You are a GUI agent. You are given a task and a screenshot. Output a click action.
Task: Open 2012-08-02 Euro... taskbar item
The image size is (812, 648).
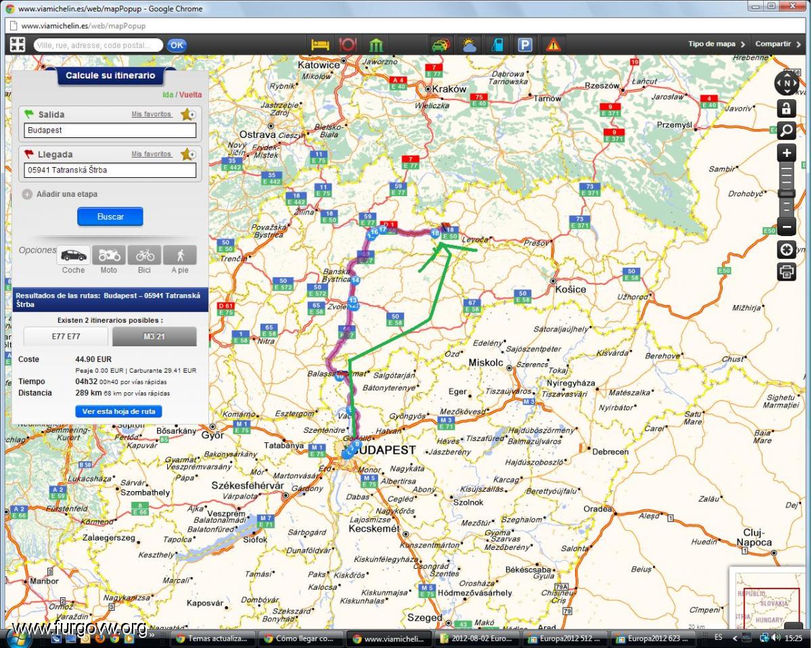coord(476,638)
